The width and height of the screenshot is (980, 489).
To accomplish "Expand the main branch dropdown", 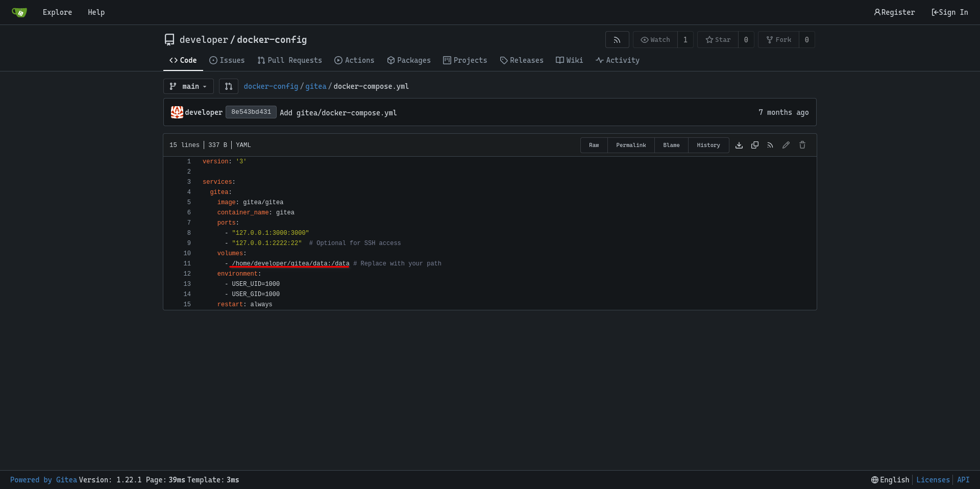I will (x=188, y=86).
